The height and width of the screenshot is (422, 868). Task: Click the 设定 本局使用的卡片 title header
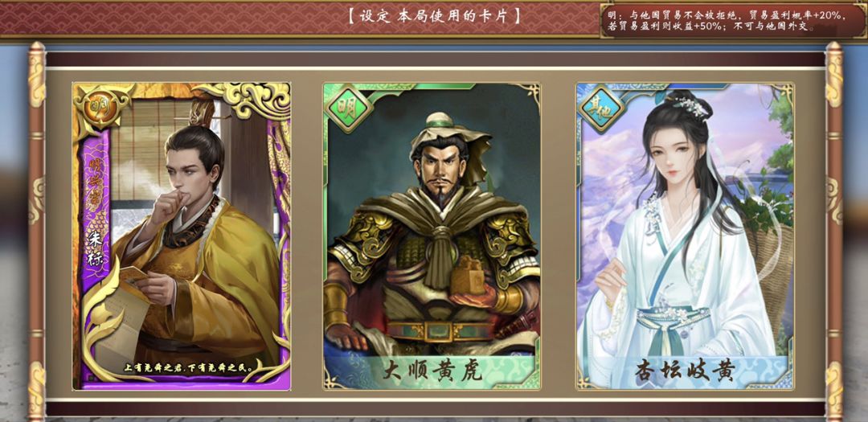[434, 15]
